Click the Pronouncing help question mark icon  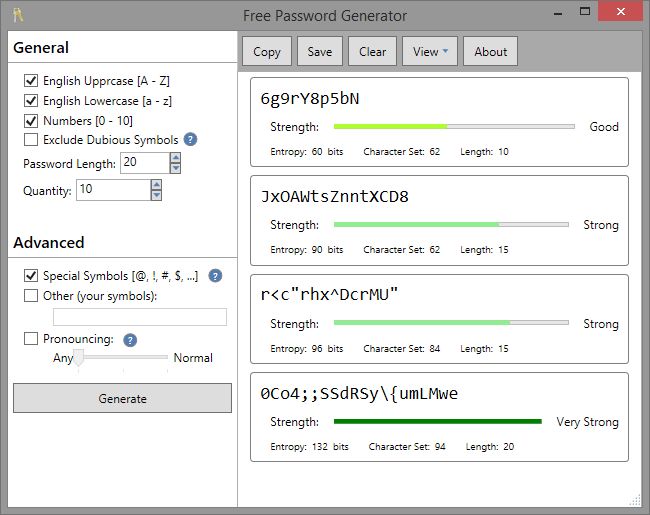point(130,340)
